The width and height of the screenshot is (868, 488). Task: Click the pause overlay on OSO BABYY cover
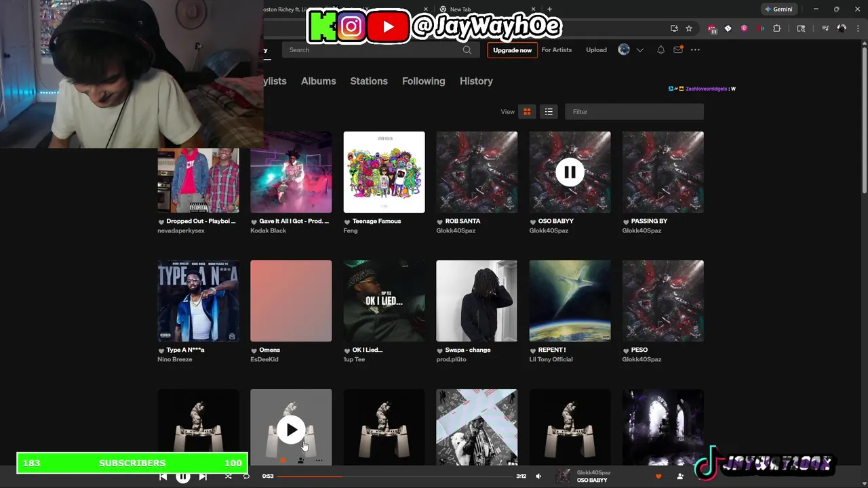click(x=570, y=172)
